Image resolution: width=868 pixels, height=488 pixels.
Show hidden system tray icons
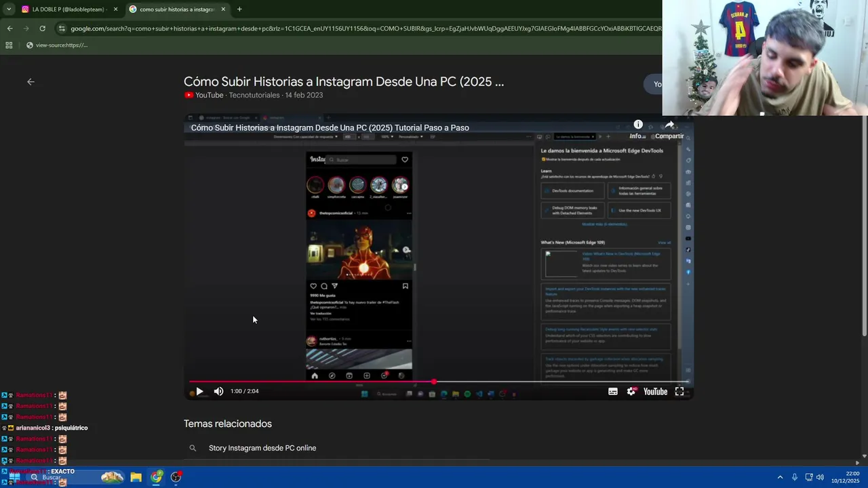(x=780, y=477)
